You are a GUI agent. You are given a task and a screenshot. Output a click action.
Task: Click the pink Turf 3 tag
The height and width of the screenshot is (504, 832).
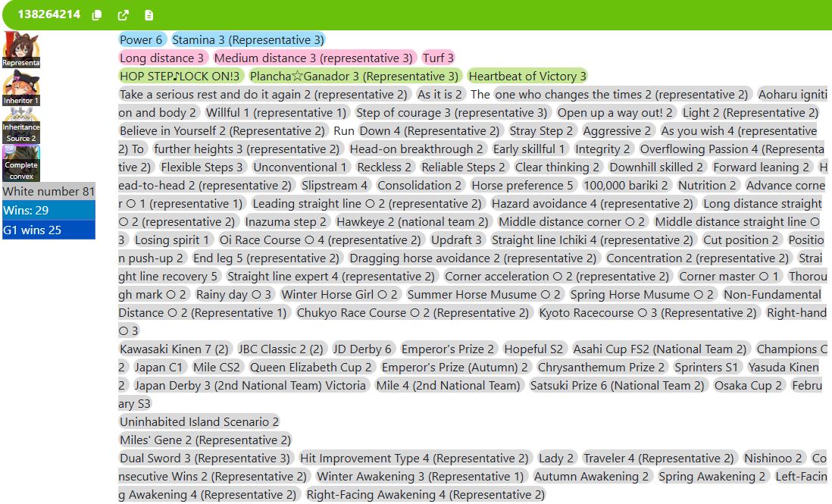(x=438, y=58)
